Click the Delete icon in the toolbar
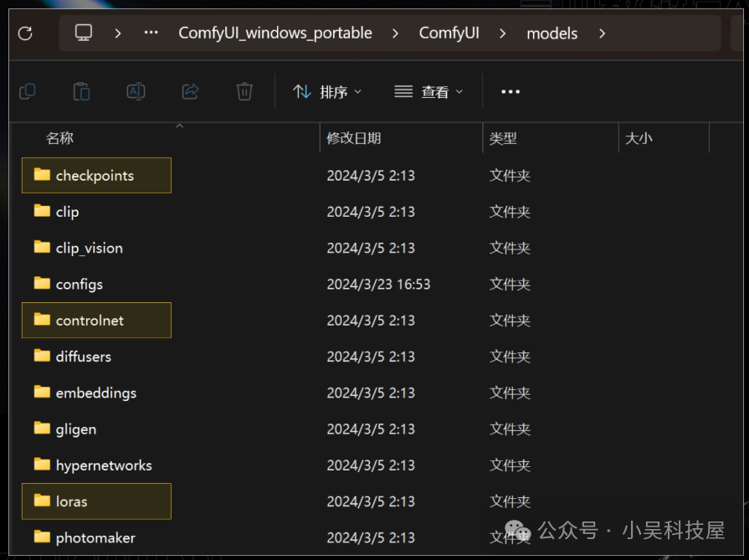Screen dimensions: 749x560 click(x=244, y=91)
